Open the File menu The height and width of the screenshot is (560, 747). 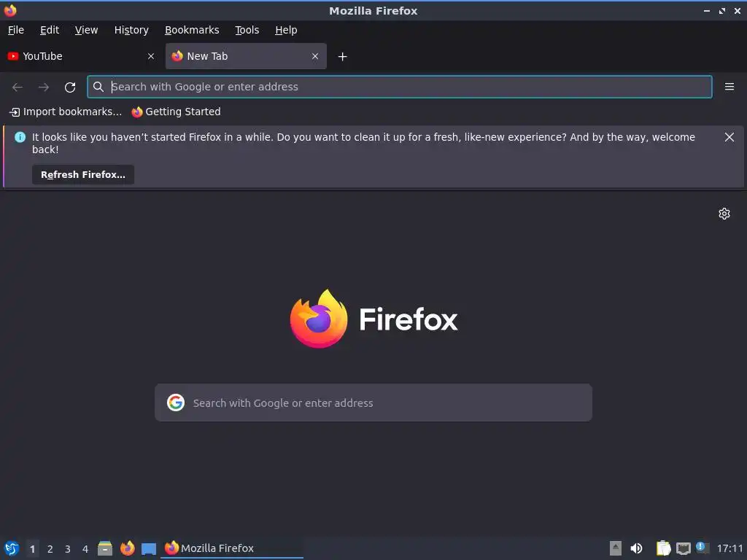16,30
